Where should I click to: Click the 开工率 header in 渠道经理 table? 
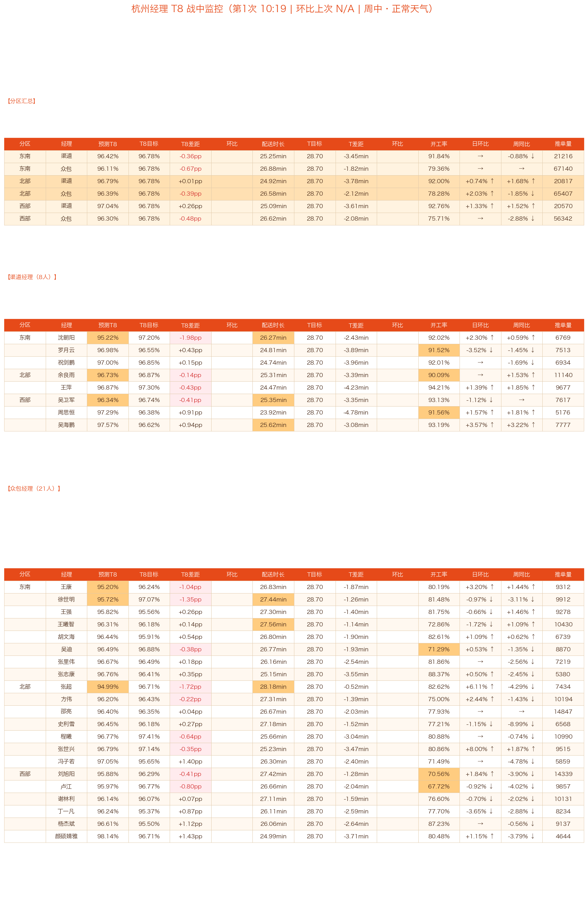tap(439, 325)
